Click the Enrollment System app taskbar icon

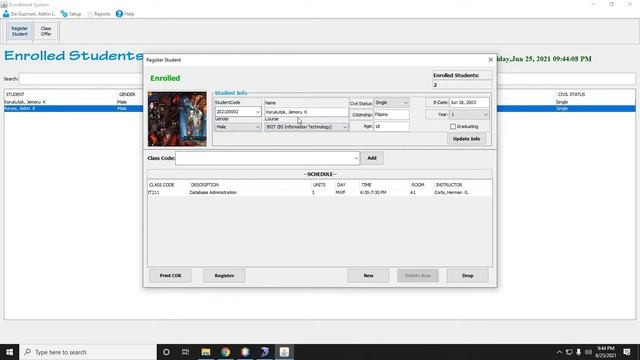tap(284, 352)
